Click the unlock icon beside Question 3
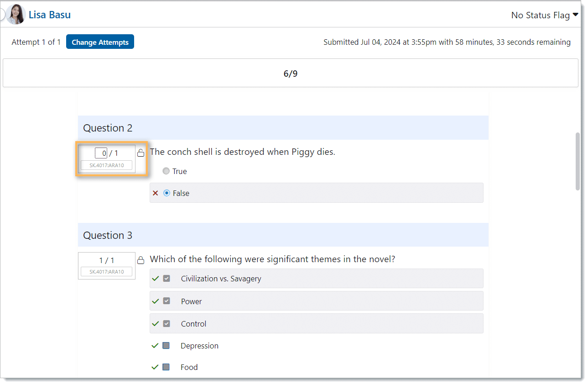The width and height of the screenshot is (588, 385). pos(141,260)
